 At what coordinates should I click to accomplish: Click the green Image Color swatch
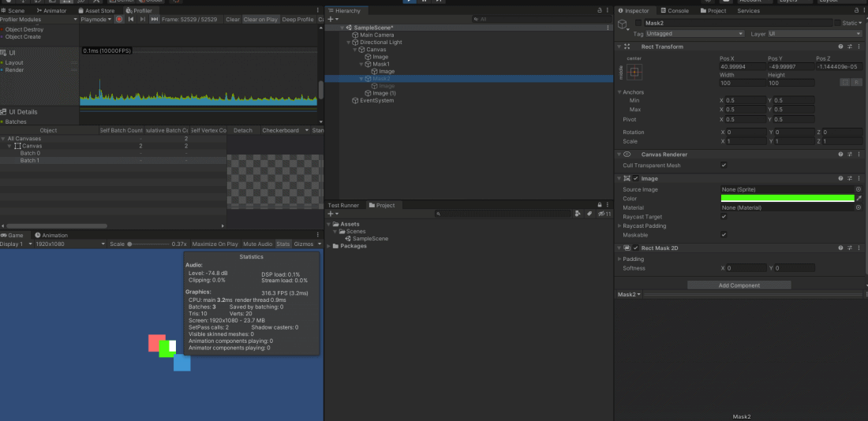pos(788,199)
